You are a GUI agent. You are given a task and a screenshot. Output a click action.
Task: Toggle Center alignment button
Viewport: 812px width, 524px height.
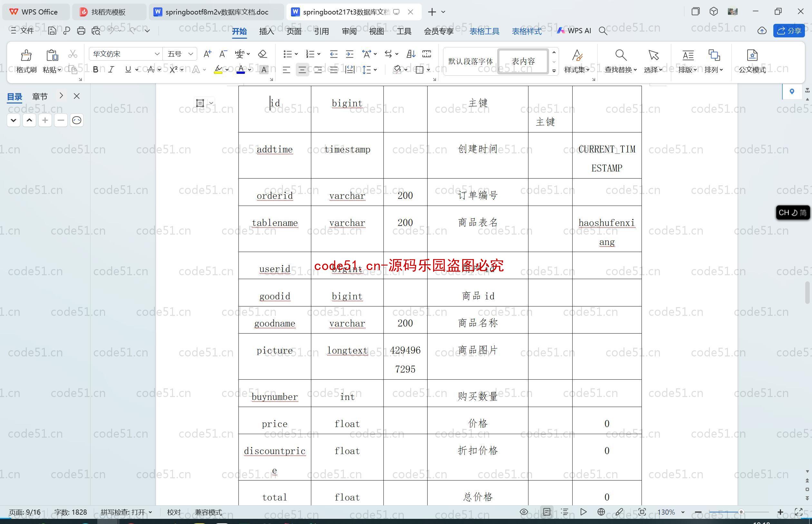302,70
